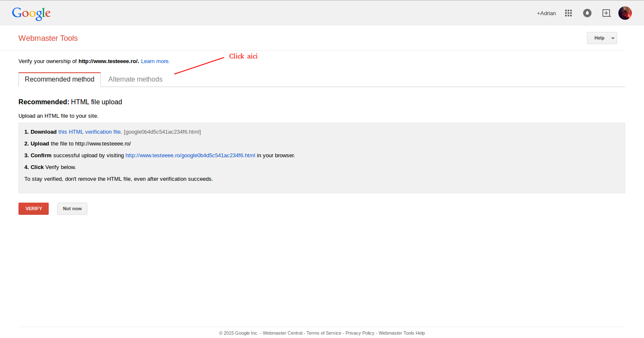Click the 'Recommended: HTML file upload' heading
The image size is (644, 338).
pos(70,102)
